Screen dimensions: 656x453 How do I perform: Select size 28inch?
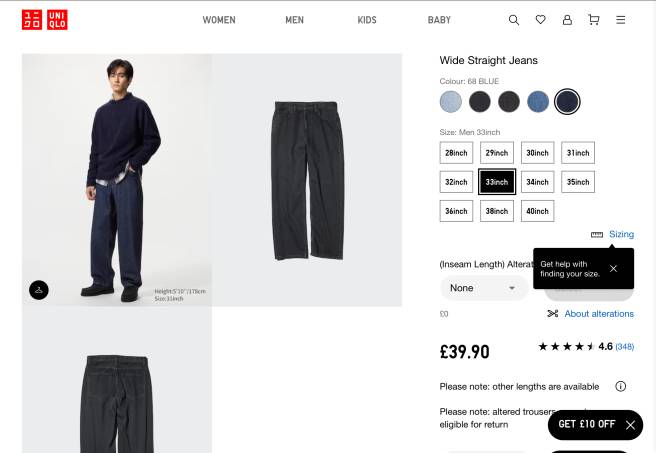click(457, 153)
